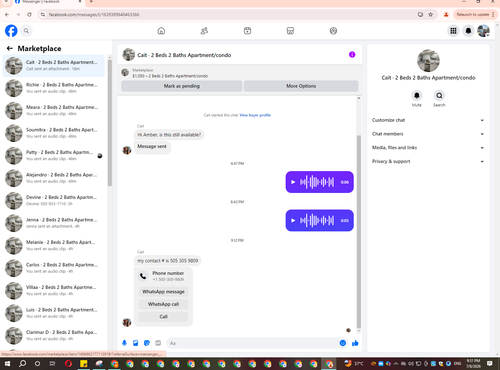Bookmark this page with star icon
The height and width of the screenshot is (370, 500).
click(431, 14)
